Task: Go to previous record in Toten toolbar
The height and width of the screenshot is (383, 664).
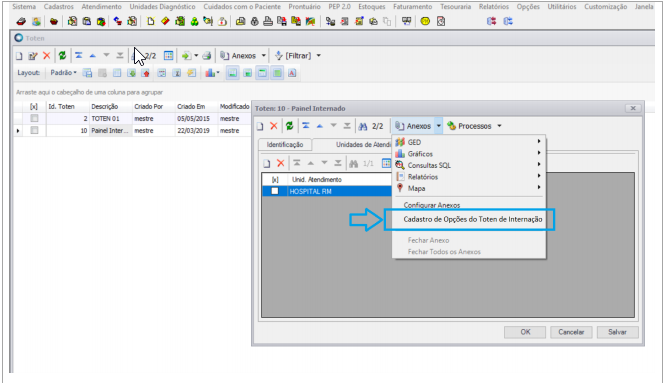Action: pyautogui.click(x=93, y=56)
